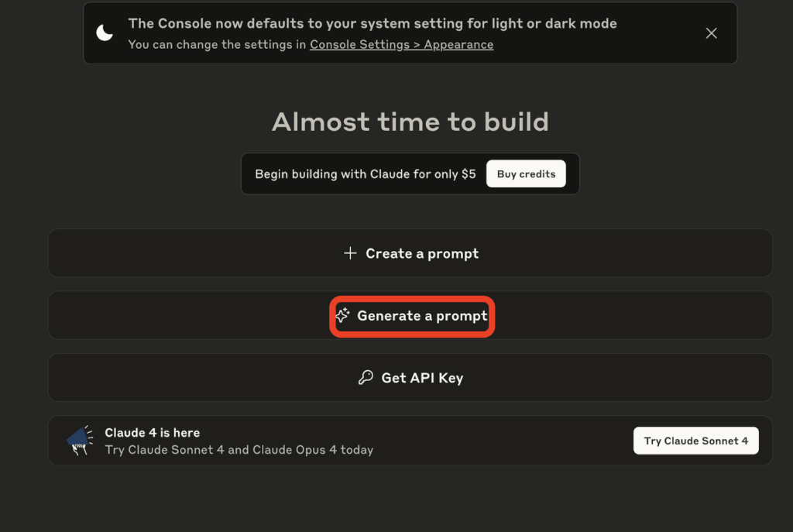Viewport: 793px width, 532px height.
Task: Click the Try Claude Sonnet 4 button
Action: pyautogui.click(x=696, y=441)
